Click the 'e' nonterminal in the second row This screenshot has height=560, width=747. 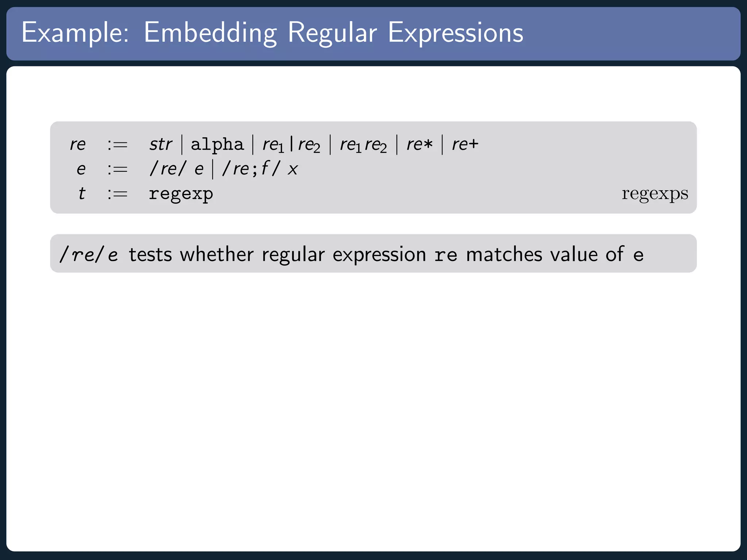81,170
